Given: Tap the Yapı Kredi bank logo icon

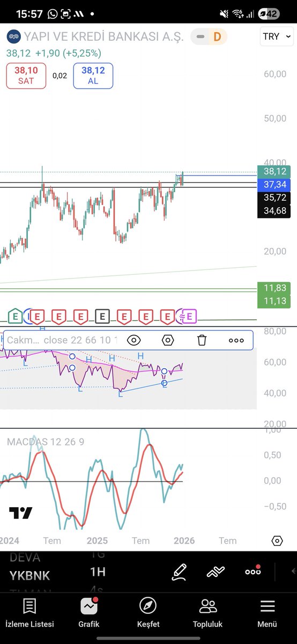Looking at the screenshot, I should 13,37.
